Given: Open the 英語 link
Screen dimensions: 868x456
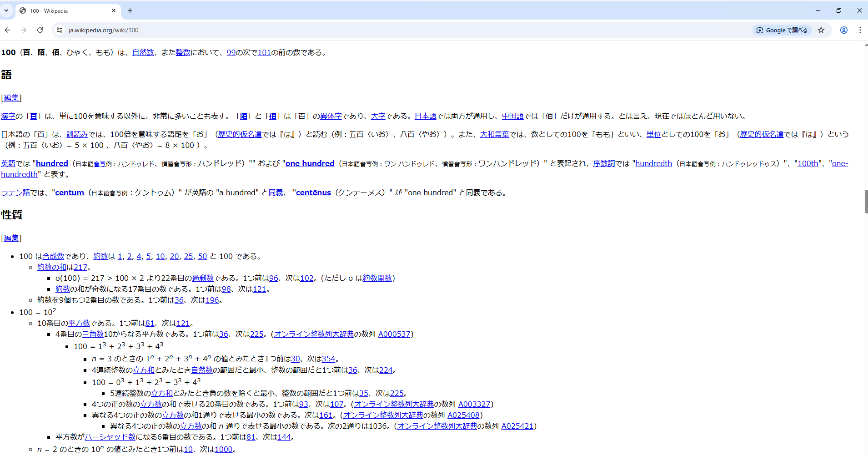Looking at the screenshot, I should pos(8,163).
